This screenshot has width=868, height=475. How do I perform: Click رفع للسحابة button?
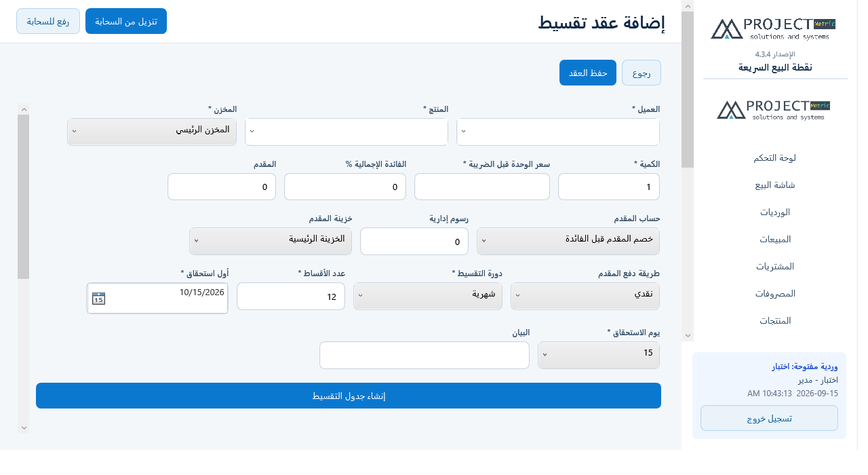pyautogui.click(x=48, y=21)
